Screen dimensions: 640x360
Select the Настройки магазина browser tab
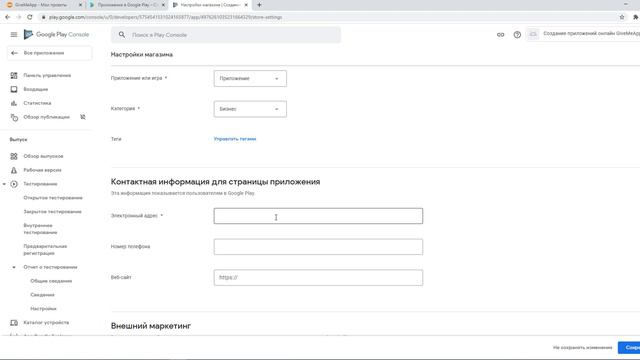(x=210, y=5)
